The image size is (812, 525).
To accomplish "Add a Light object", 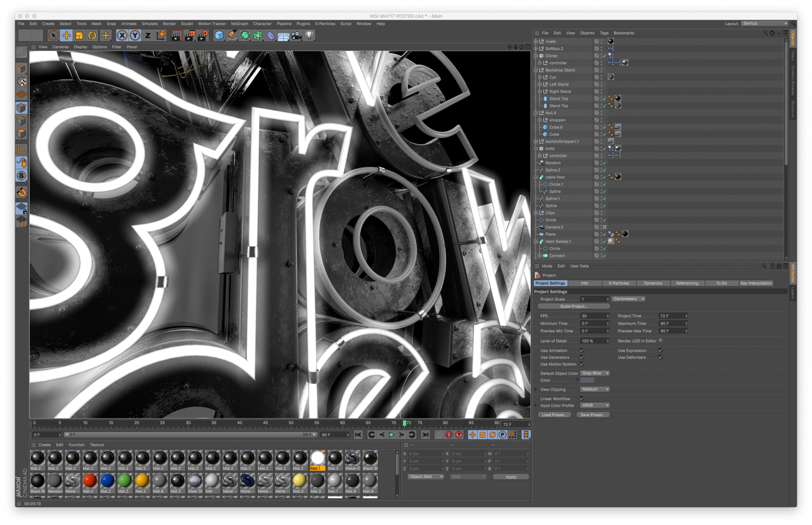I will point(310,36).
